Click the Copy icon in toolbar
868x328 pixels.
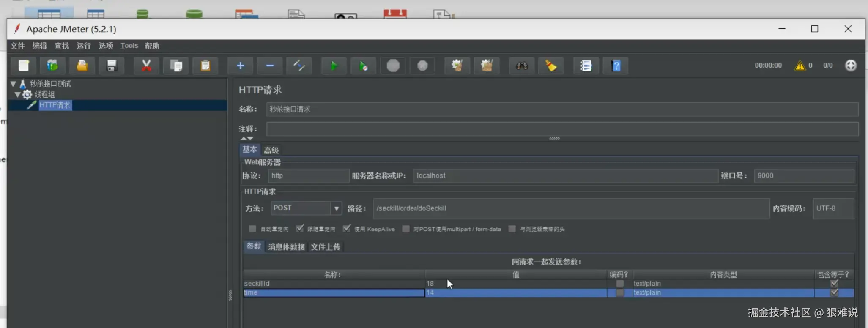point(176,66)
